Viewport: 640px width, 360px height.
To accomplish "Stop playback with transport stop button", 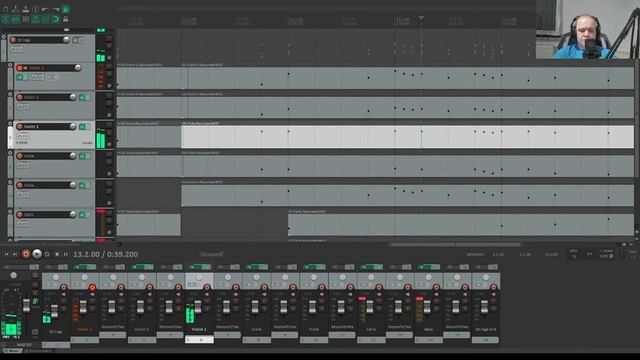I will (57, 254).
